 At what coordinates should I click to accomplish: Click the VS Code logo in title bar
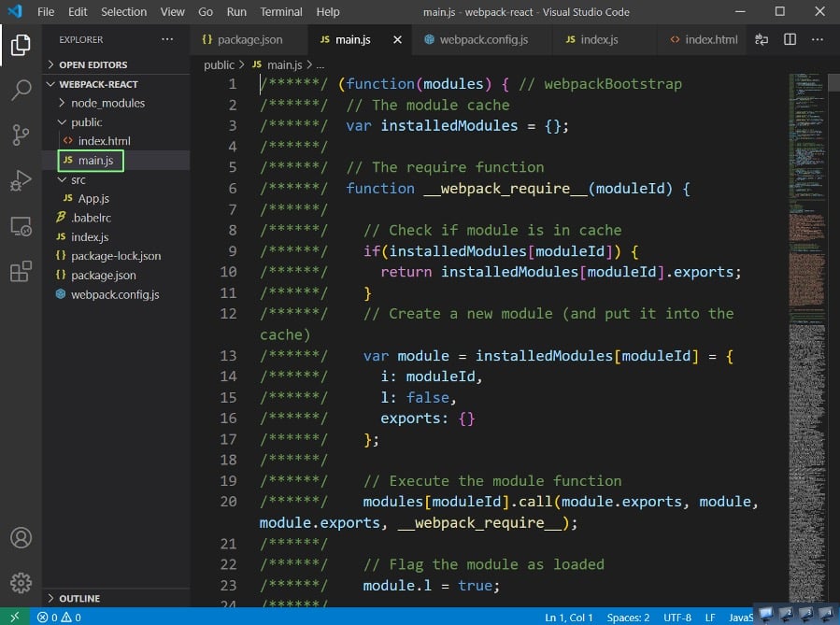(x=14, y=11)
